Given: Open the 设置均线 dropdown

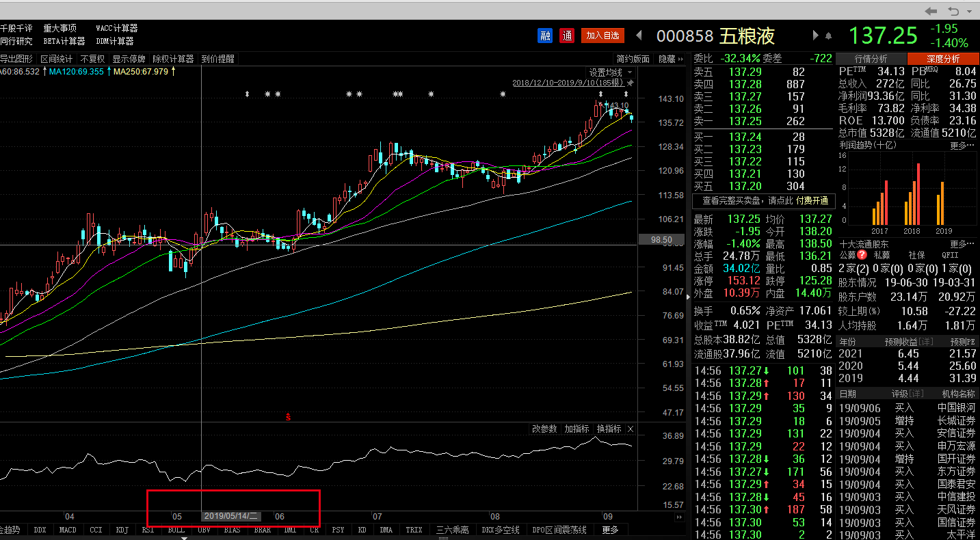Looking at the screenshot, I should pos(610,72).
